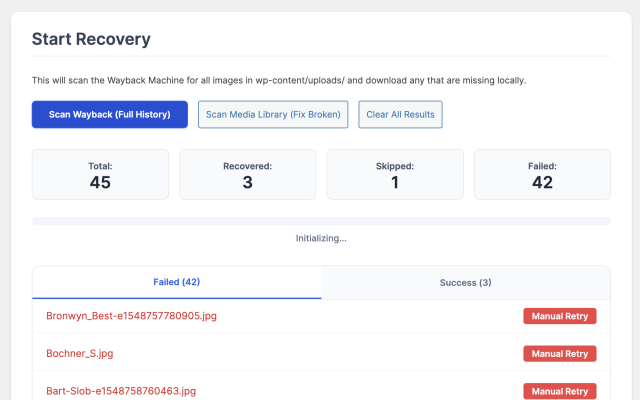Click the divider line under Start Recovery
Screen dimensions: 640x400
tap(321, 56)
